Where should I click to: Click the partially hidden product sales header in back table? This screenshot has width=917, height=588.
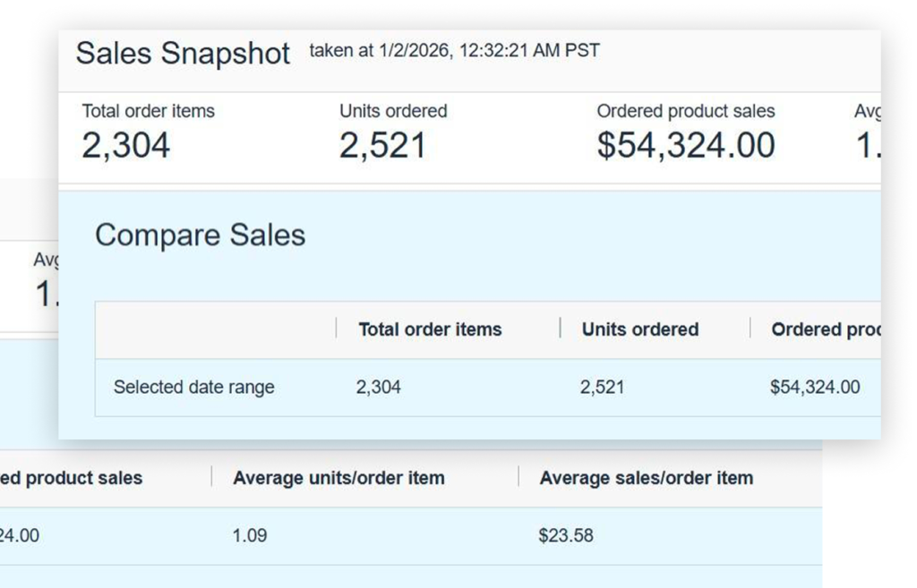pyautogui.click(x=72, y=478)
